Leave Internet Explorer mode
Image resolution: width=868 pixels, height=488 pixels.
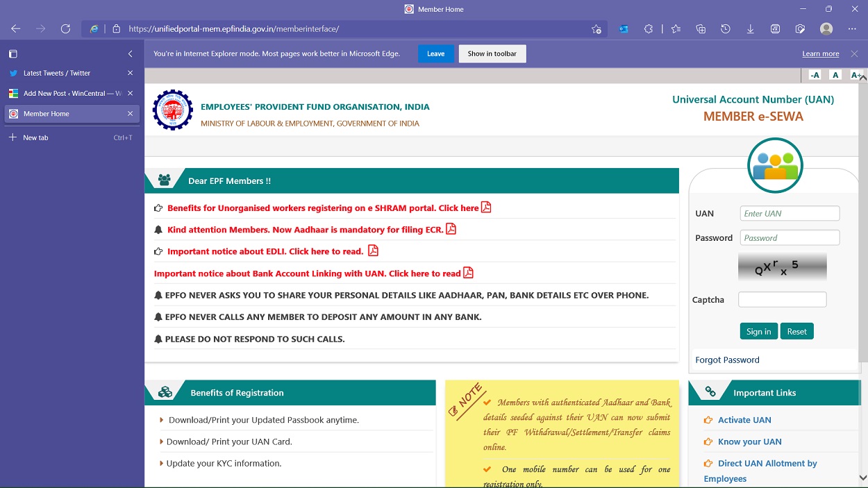[x=436, y=53]
